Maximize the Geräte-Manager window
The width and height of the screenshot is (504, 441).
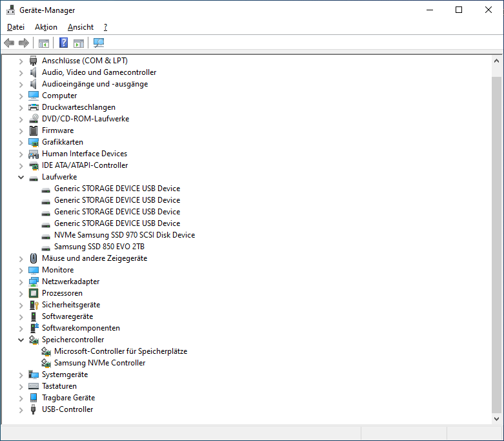click(459, 10)
